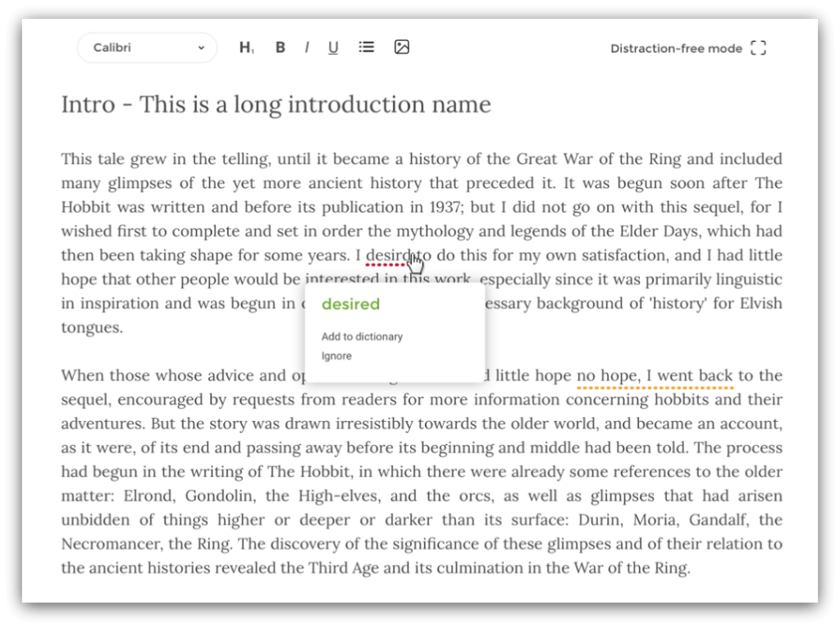Choose Ignore in the spelling popup
This screenshot has width=840, height=628.
click(x=336, y=356)
